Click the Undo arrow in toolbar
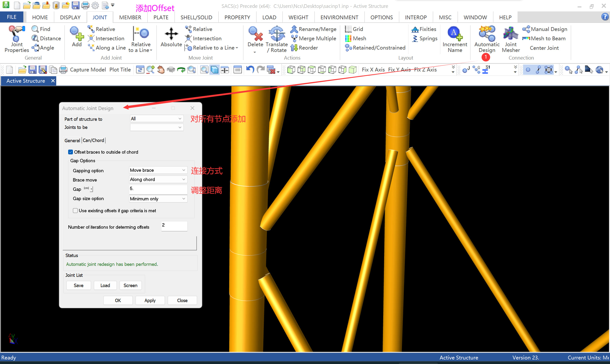Image resolution: width=610 pixels, height=364 pixels. click(250, 70)
